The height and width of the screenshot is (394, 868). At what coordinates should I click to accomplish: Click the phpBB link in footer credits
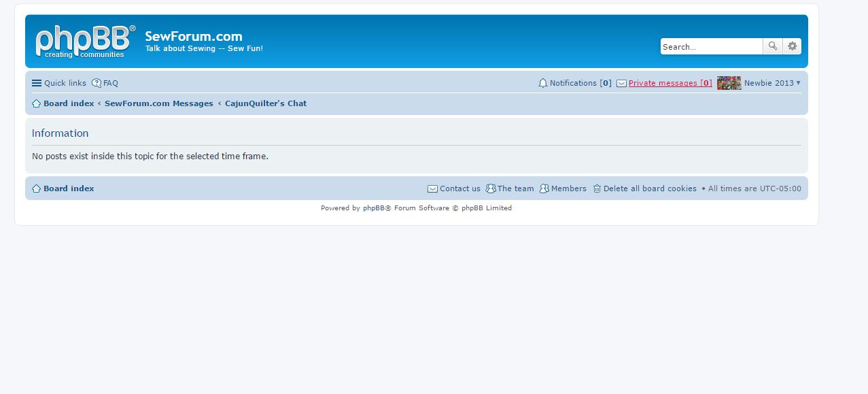point(373,208)
